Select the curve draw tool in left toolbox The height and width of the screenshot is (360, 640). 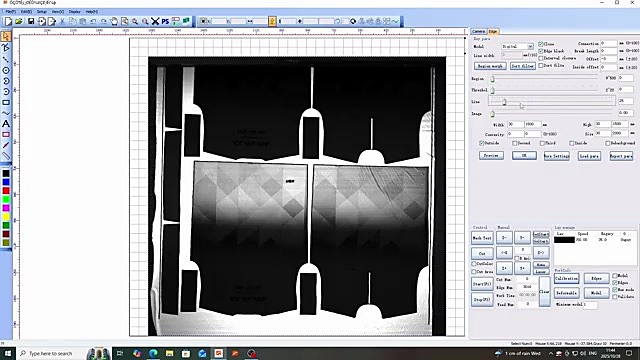pos(6,113)
